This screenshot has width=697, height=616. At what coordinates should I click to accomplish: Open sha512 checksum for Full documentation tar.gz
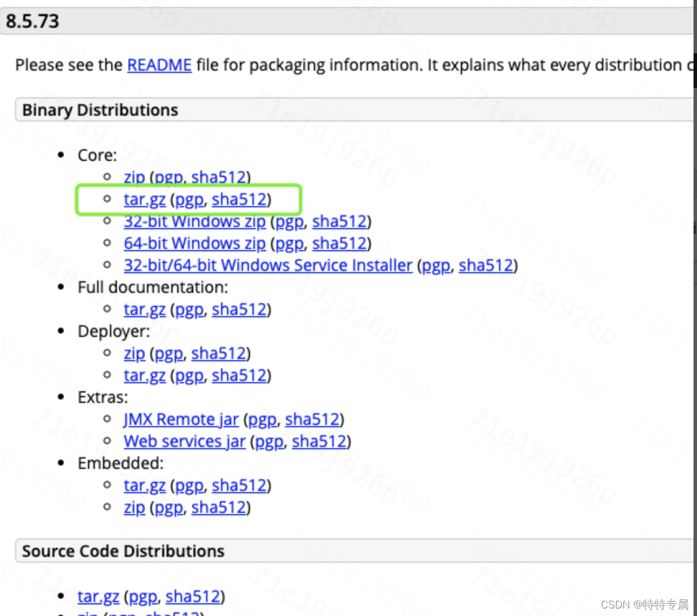tap(240, 309)
